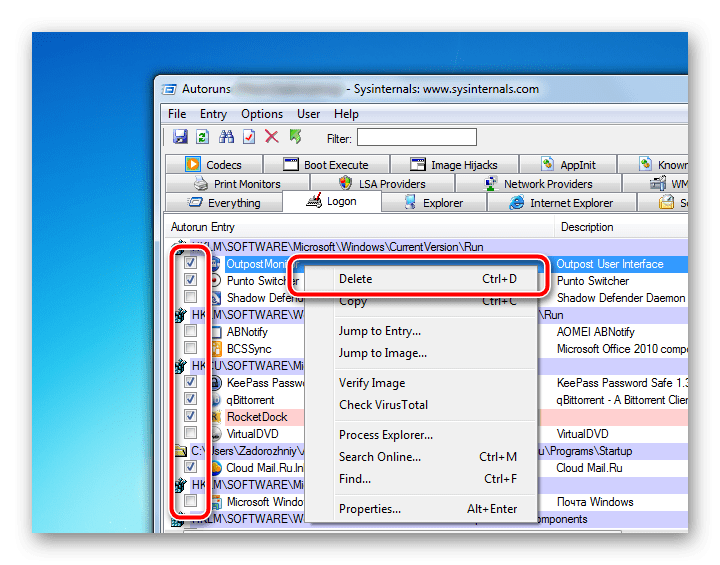Open the Entry menu

pos(213,114)
